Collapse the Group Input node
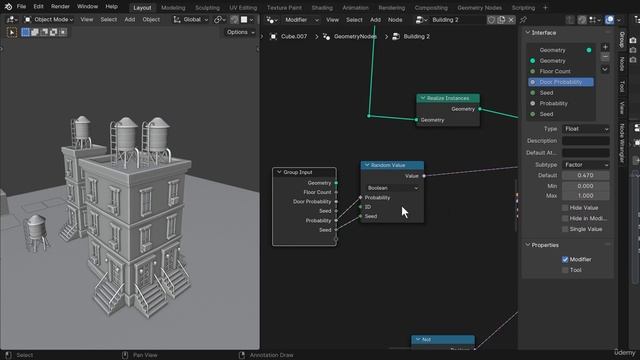The width and height of the screenshot is (640, 360). pos(279,172)
